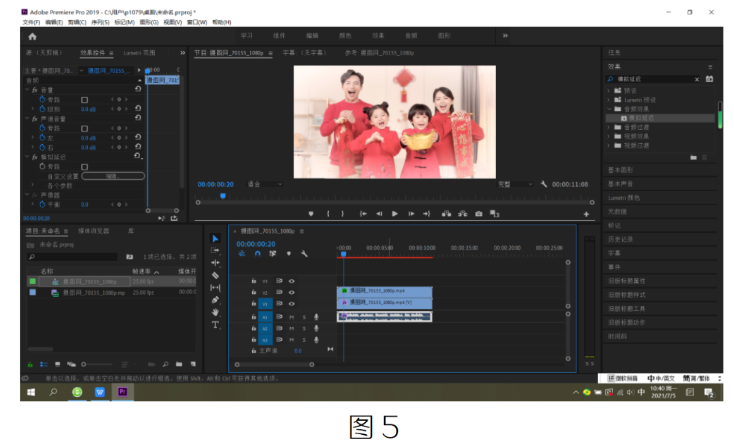Viewport: 734px width, 445px height.
Task: Toggle V3 track output eye
Action: pyautogui.click(x=292, y=281)
